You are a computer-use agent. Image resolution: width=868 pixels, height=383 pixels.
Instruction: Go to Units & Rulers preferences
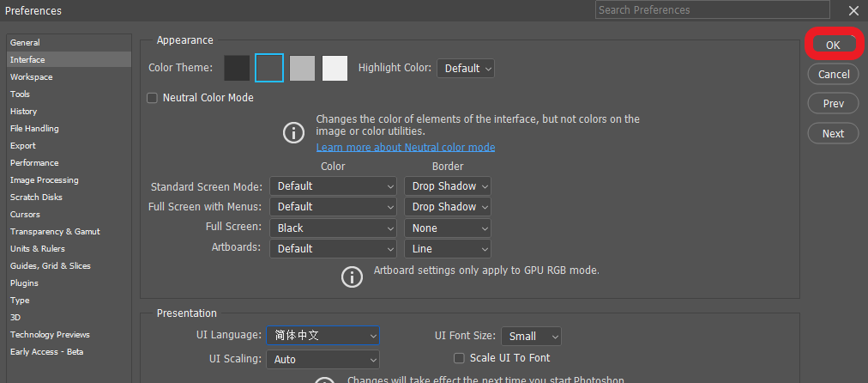pos(69,249)
